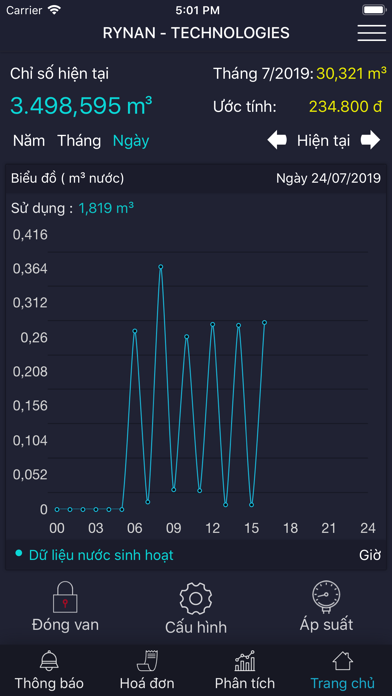The height and width of the screenshot is (696, 392).
Task: Switch chart to Tháng view
Action: pyautogui.click(x=79, y=141)
